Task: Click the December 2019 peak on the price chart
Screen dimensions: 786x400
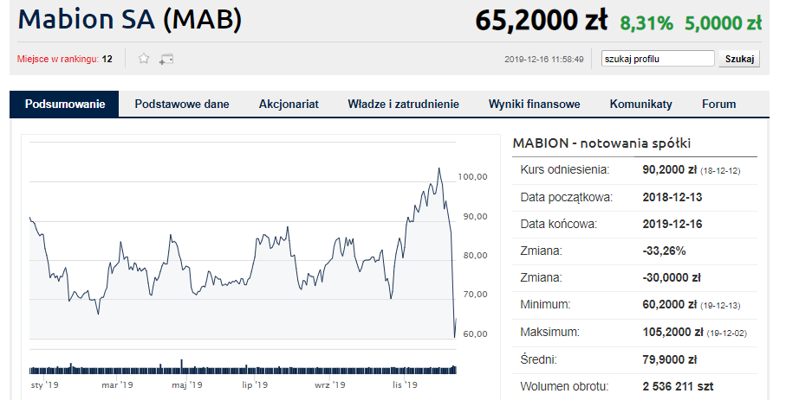Action: [439, 168]
